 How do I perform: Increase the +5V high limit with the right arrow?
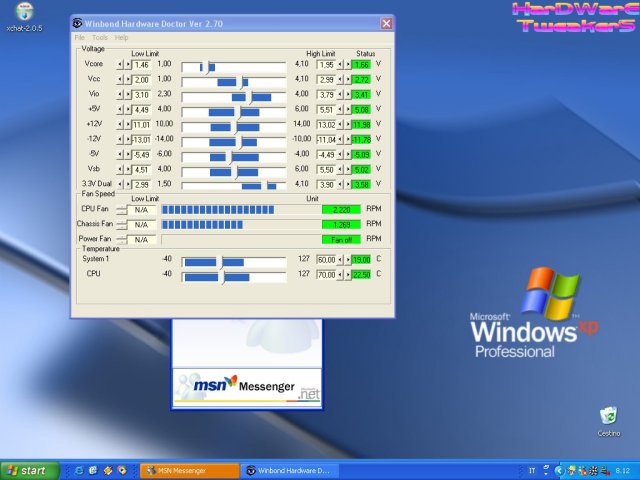(x=347, y=109)
